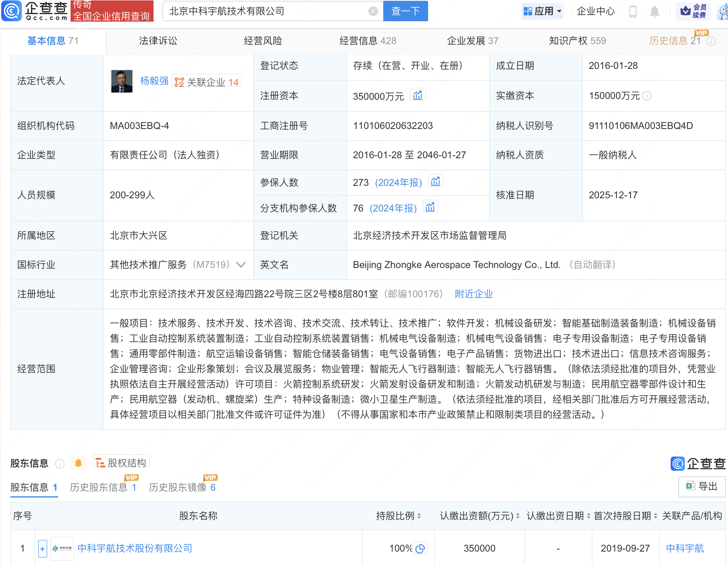Open the 历史股东镜像 tab
The width and height of the screenshot is (728, 564).
pyautogui.click(x=182, y=487)
